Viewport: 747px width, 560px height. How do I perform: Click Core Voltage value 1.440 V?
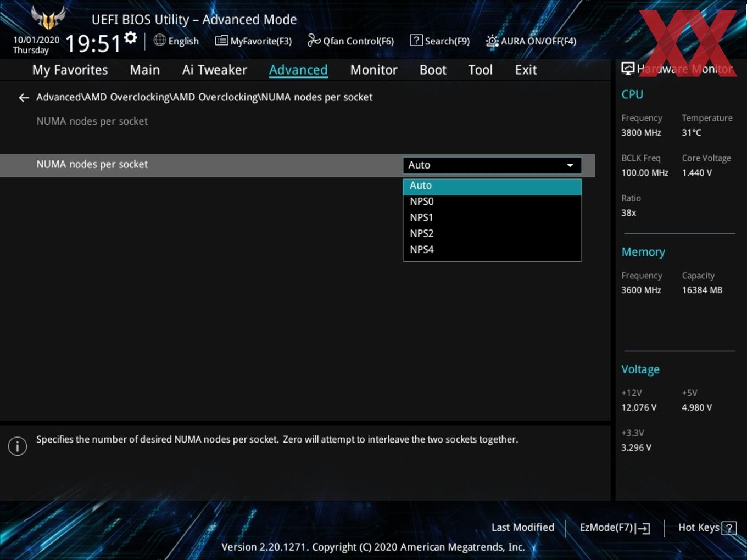[x=696, y=173]
